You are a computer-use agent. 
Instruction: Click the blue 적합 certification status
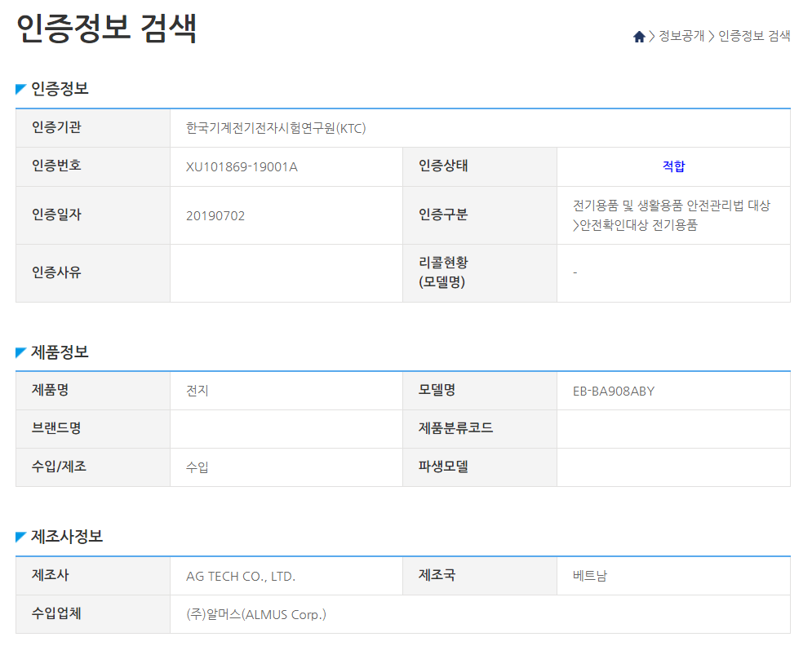click(x=673, y=166)
